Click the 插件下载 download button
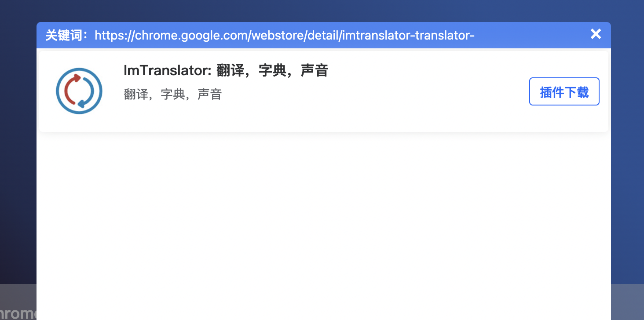Screen dimensions: 644x320 point(564,91)
